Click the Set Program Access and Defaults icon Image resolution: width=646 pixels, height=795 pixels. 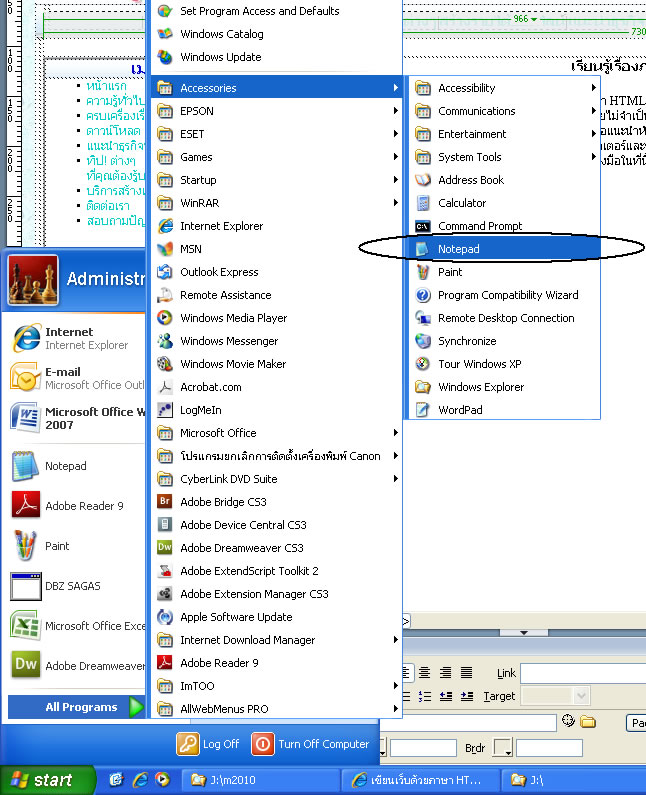pos(165,11)
